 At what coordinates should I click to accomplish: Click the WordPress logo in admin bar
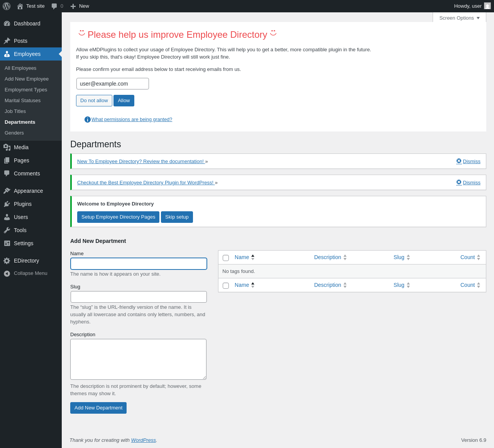click(7, 6)
